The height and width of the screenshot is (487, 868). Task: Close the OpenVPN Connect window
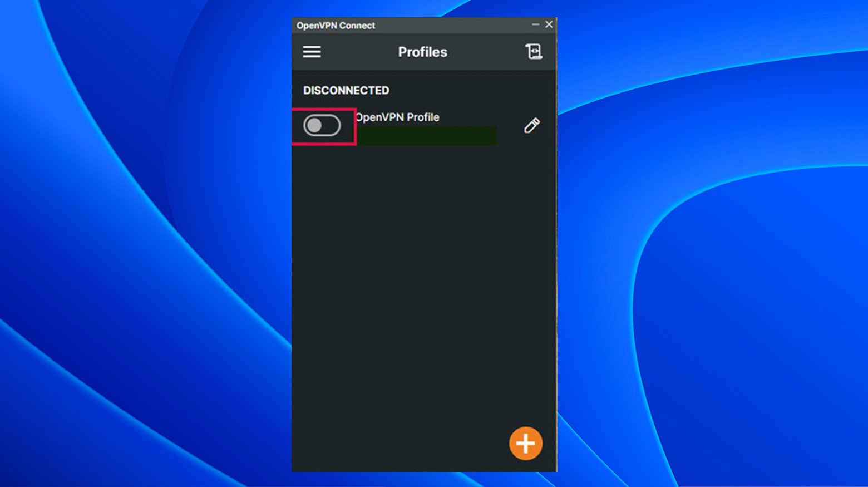(x=549, y=24)
